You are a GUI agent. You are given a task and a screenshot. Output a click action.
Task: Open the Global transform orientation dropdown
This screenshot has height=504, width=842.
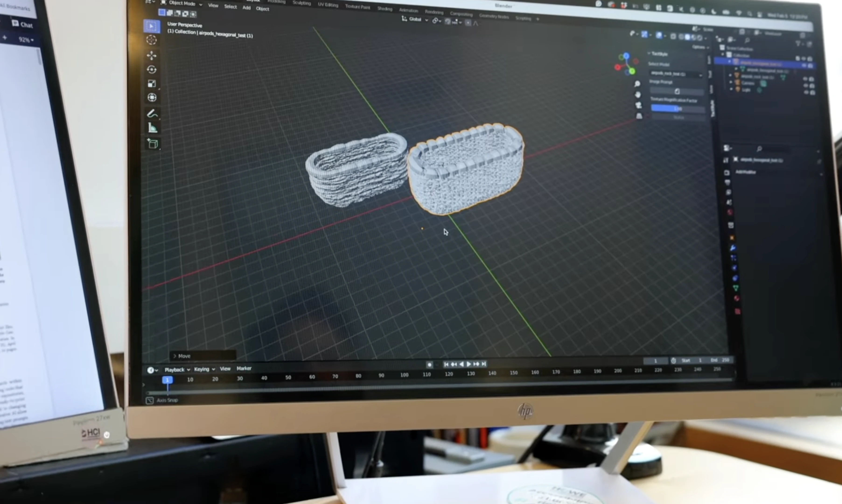pyautogui.click(x=415, y=19)
